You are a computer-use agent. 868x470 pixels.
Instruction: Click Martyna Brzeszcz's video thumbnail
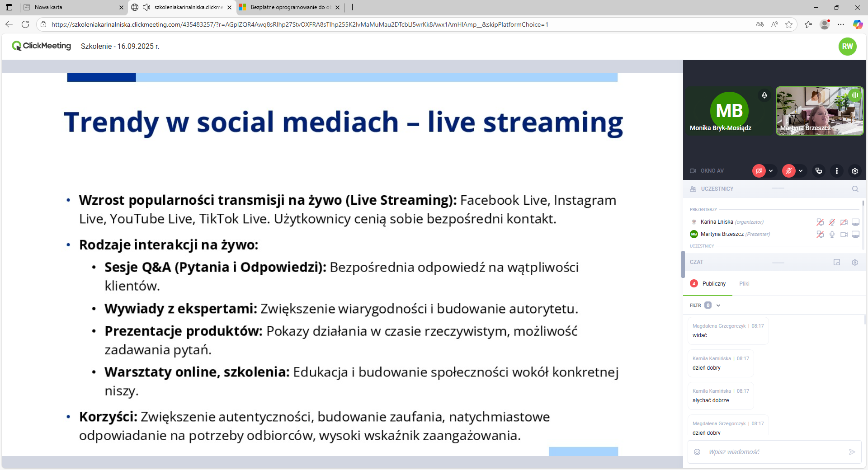[820, 111]
